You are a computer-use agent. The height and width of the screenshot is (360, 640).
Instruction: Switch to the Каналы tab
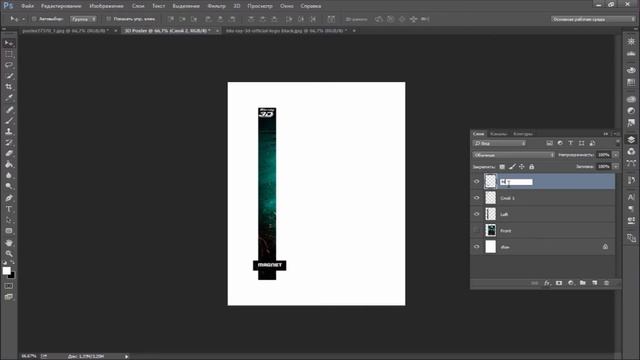coord(498,134)
